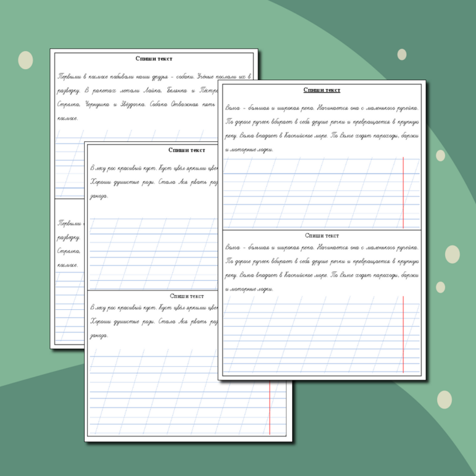Select the upper Volga river text paragraph

pyautogui.click(x=322, y=128)
